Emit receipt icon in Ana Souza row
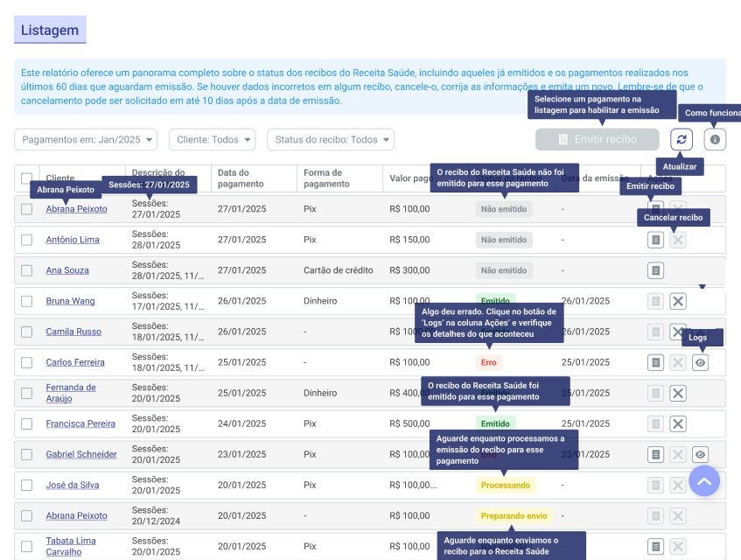The image size is (741, 560). click(655, 270)
